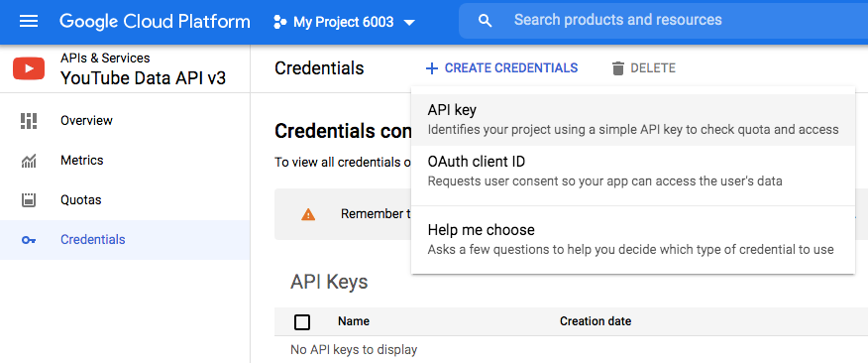Click the Metrics chart icon
The image size is (868, 363).
tap(29, 161)
